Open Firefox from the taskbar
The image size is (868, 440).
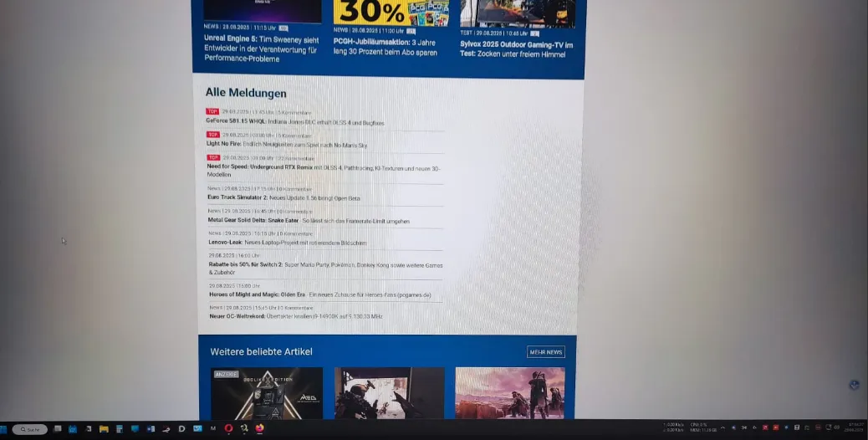[x=259, y=429]
